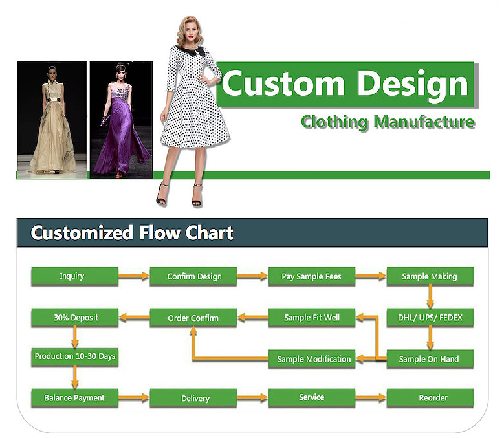Click the Customized Flow Chart header
Image resolution: width=504 pixels, height=438 pixels.
(x=252, y=233)
